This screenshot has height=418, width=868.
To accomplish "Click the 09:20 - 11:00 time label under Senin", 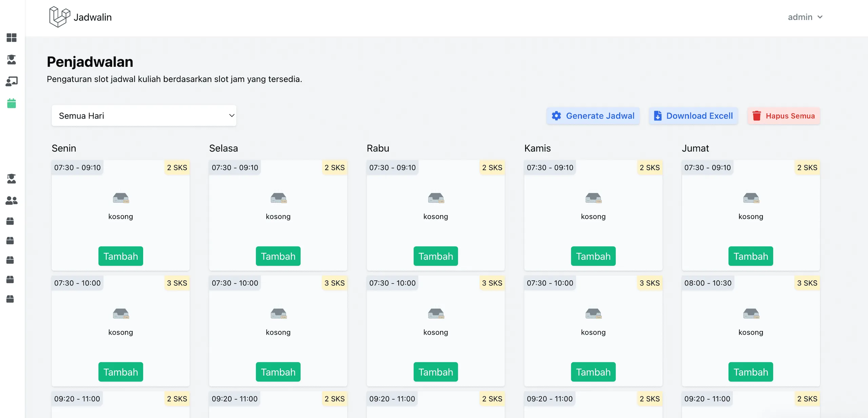I will [77, 399].
